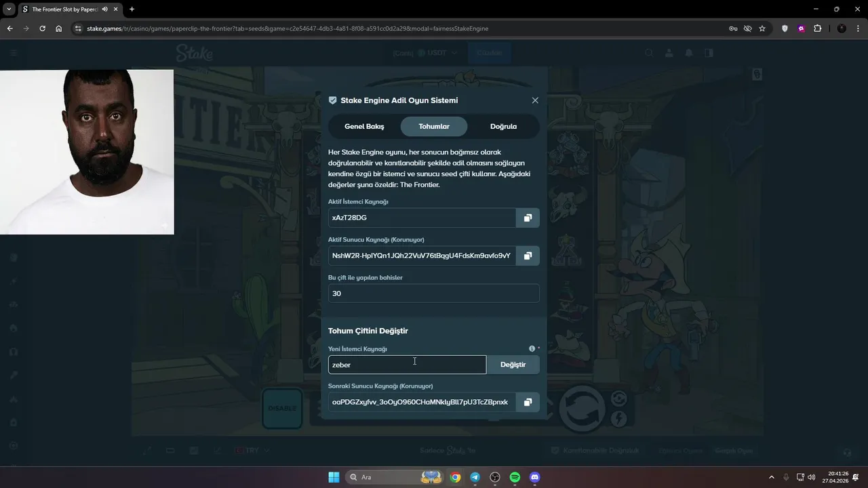
Task: Go back in browser
Action: tap(9, 28)
